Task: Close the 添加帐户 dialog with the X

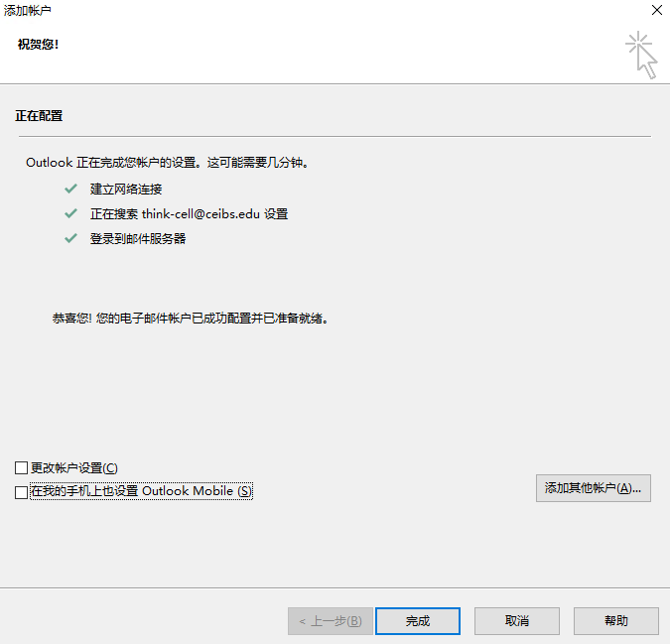Action: click(x=655, y=10)
